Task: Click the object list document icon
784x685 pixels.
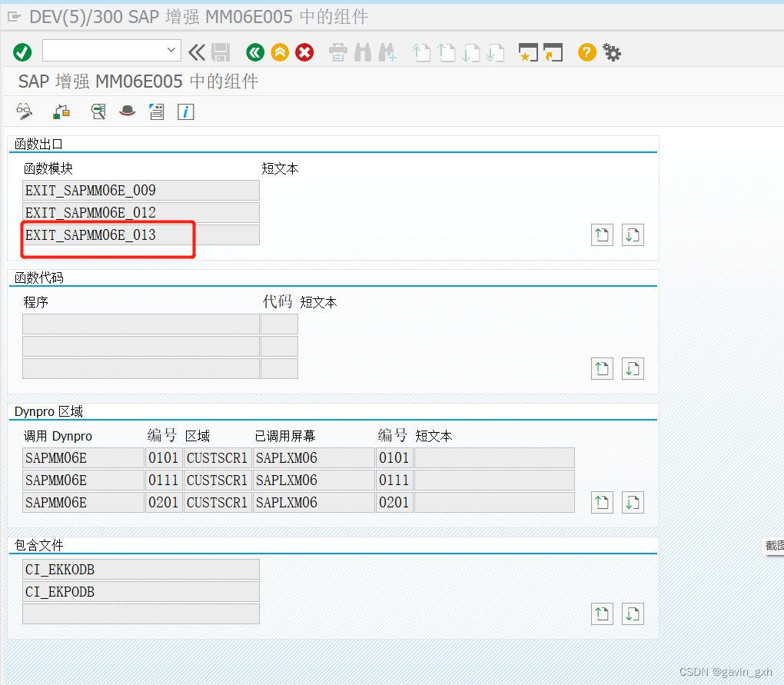Action: point(157,111)
